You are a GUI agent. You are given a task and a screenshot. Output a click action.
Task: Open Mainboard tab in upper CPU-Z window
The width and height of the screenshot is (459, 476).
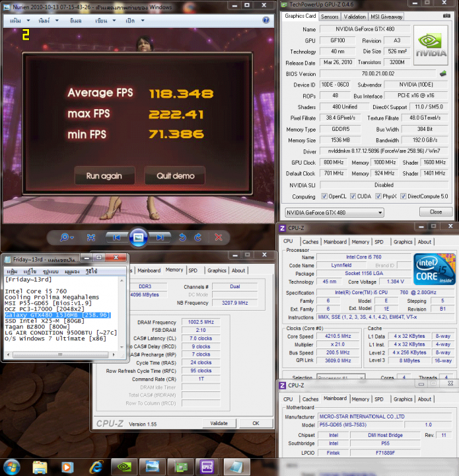(335, 242)
